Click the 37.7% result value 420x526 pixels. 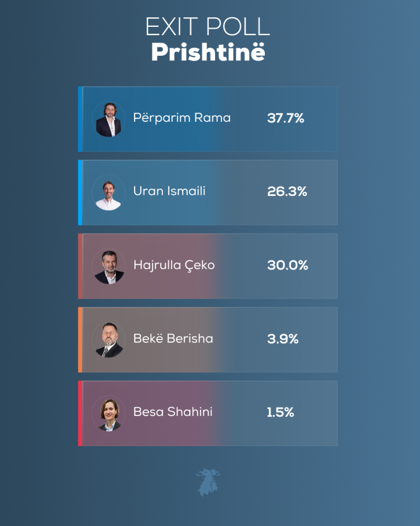pyautogui.click(x=285, y=118)
